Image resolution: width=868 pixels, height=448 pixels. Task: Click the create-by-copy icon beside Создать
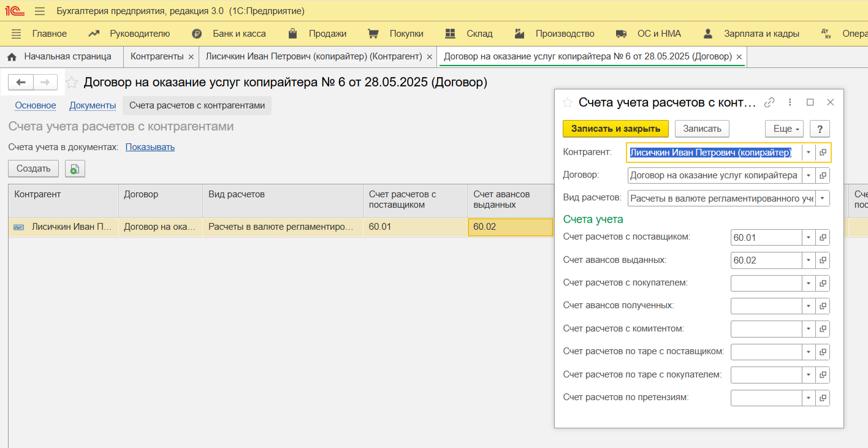[75, 169]
